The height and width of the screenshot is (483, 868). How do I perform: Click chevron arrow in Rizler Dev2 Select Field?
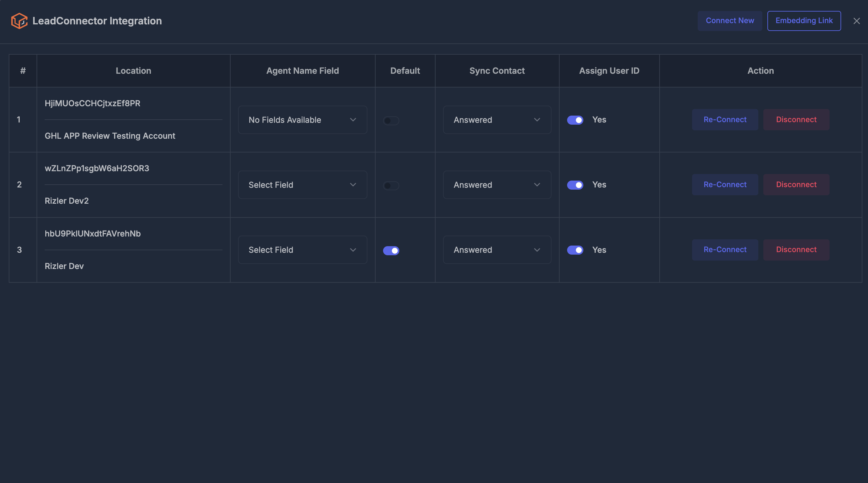point(353,185)
